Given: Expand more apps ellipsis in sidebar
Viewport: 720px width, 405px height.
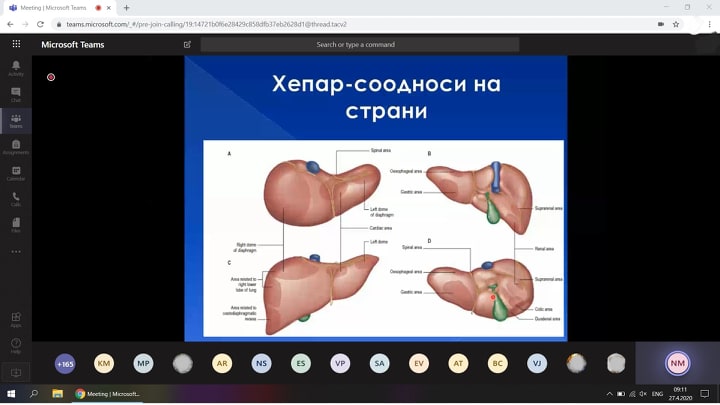Looking at the screenshot, I should [15, 251].
